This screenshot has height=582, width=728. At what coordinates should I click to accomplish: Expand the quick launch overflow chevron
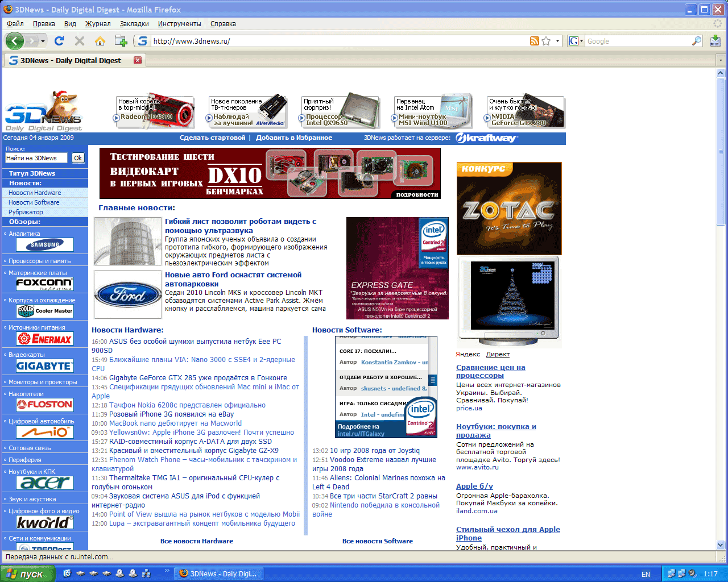167,570
